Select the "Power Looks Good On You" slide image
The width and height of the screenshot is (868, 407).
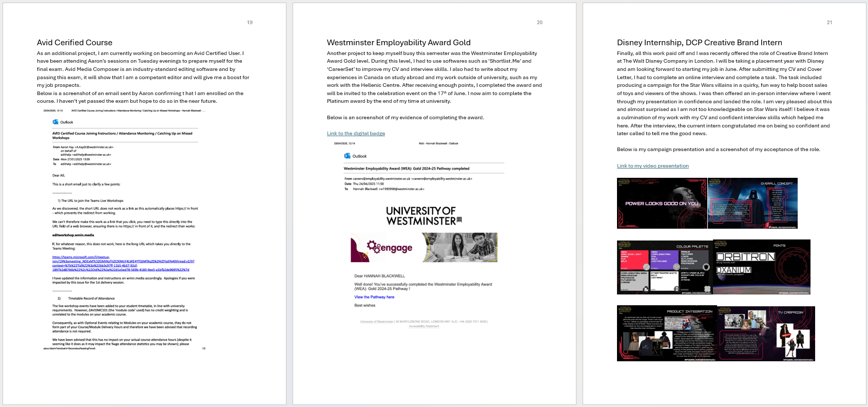point(662,203)
